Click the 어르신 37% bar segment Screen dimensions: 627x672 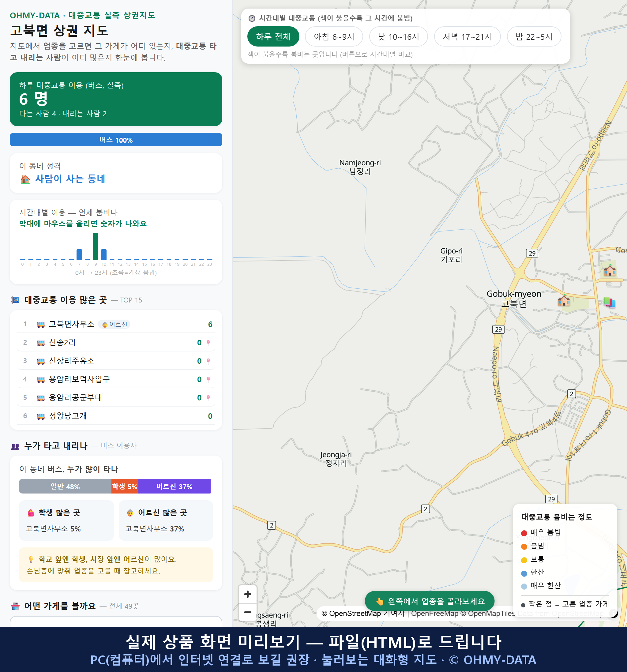175,486
